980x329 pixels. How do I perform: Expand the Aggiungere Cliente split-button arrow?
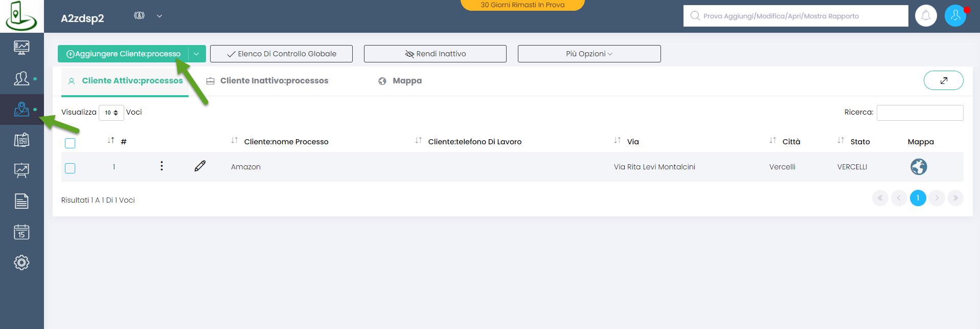[197, 54]
